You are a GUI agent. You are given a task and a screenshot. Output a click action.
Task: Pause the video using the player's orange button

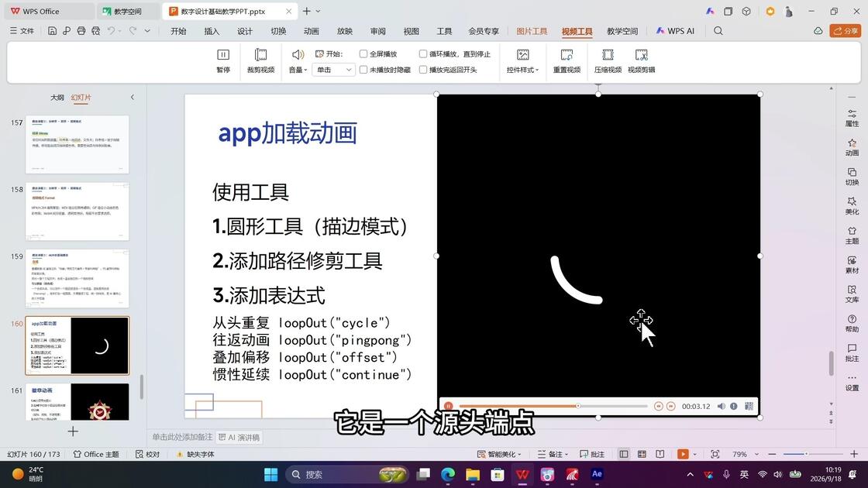(449, 406)
